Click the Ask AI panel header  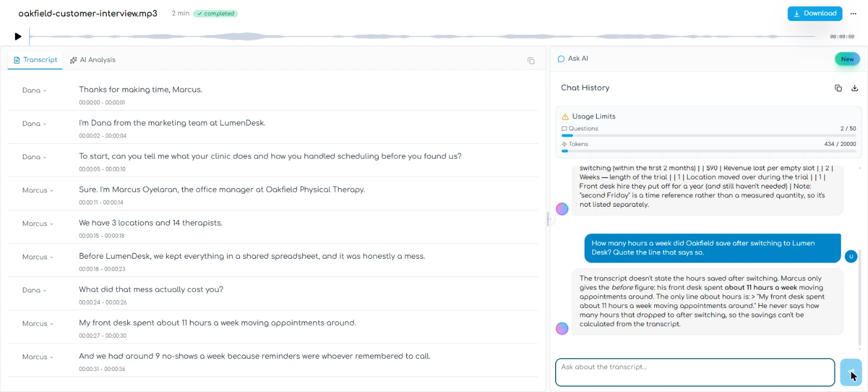click(x=573, y=59)
